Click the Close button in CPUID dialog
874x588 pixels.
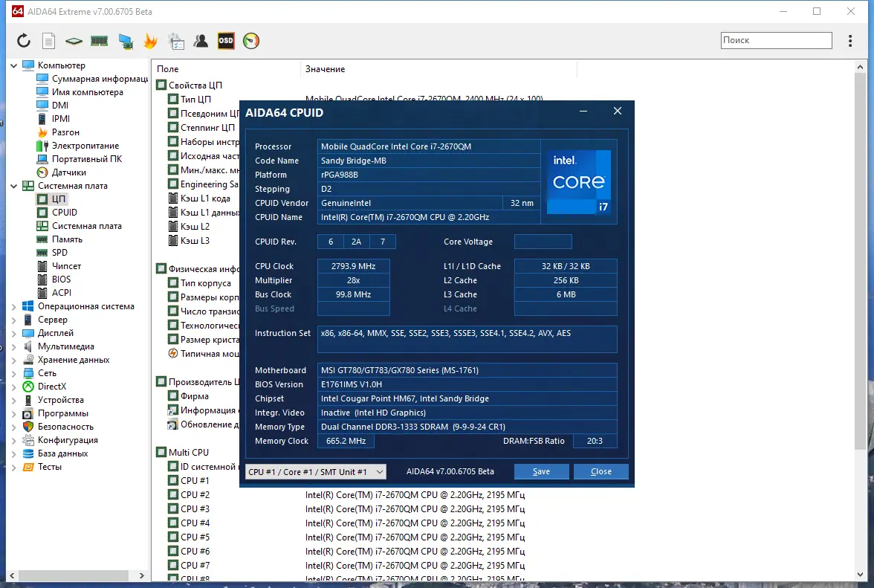601,471
